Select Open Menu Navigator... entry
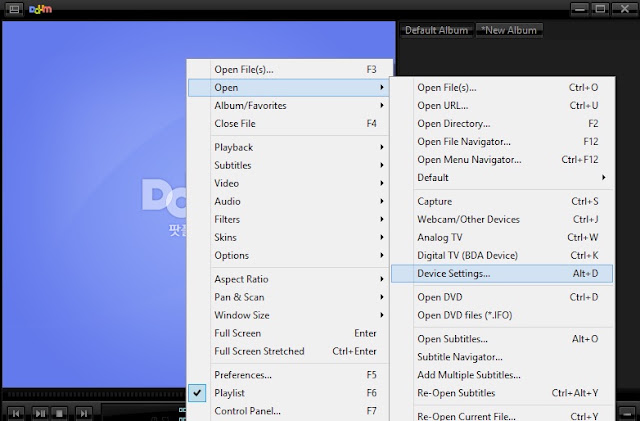The height and width of the screenshot is (421, 640). [502, 159]
